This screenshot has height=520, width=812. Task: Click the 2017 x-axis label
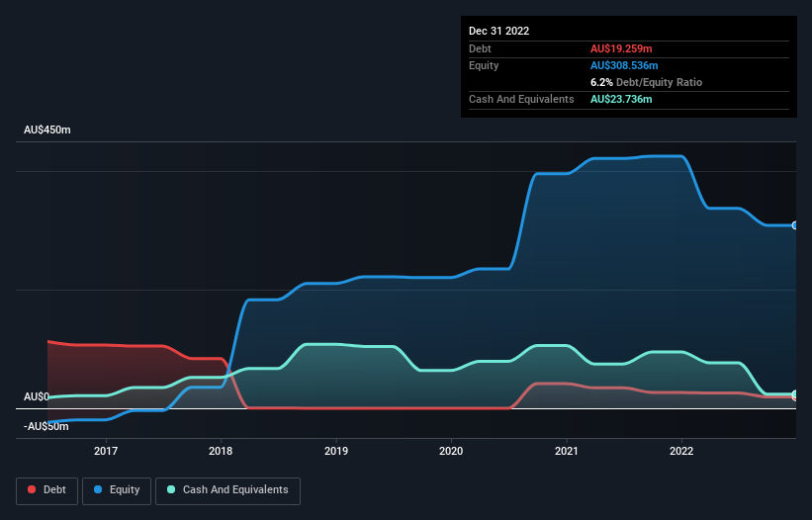click(x=106, y=451)
